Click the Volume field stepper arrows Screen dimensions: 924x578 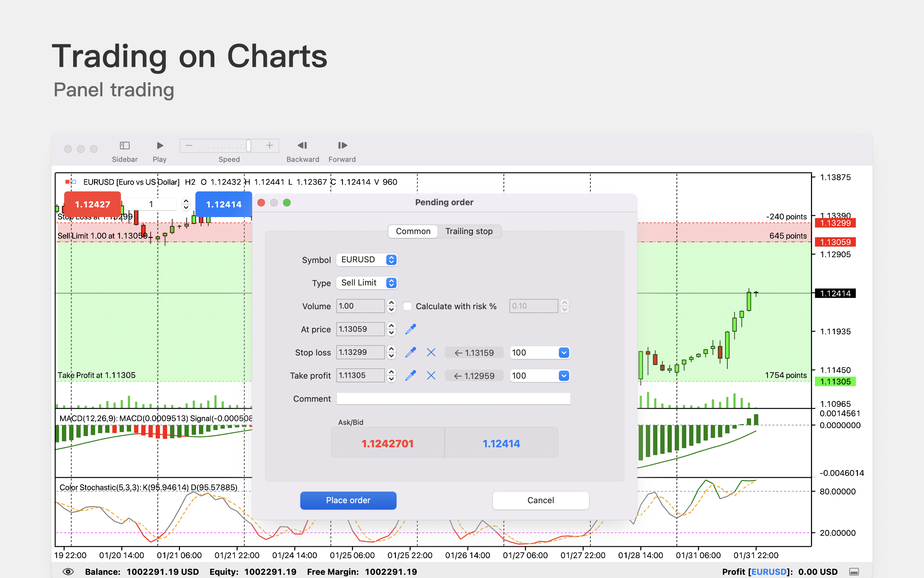(391, 306)
